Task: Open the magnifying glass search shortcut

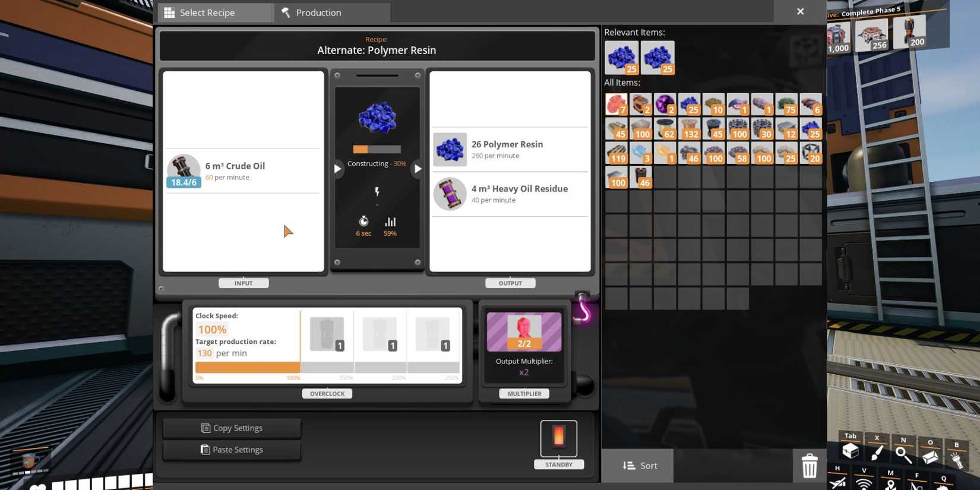Action: (903, 454)
